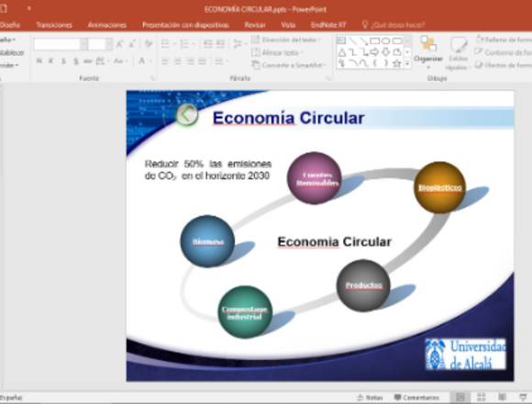The width and height of the screenshot is (532, 404).
Task: Expand the shapes gallery with More arrow
Action: tap(407, 63)
